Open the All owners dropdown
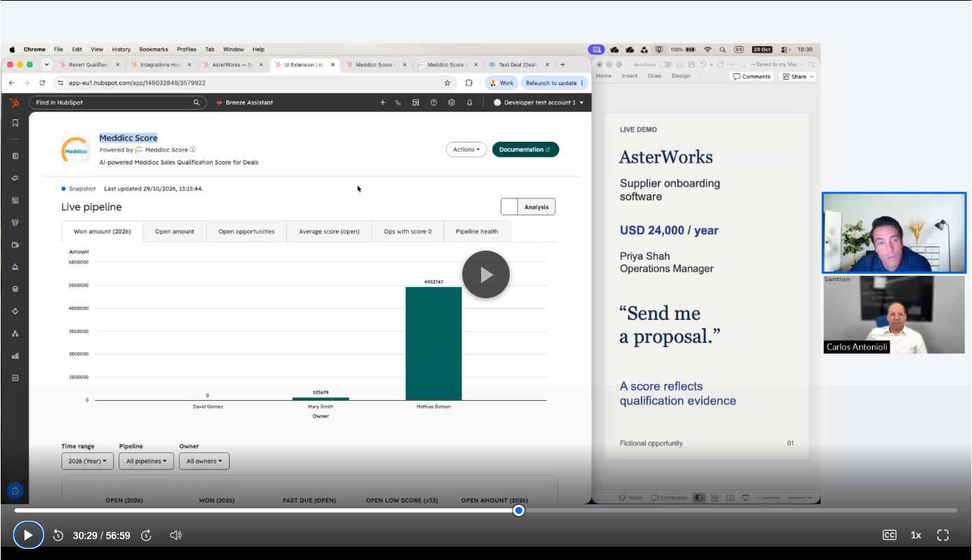Image resolution: width=972 pixels, height=560 pixels. point(204,461)
